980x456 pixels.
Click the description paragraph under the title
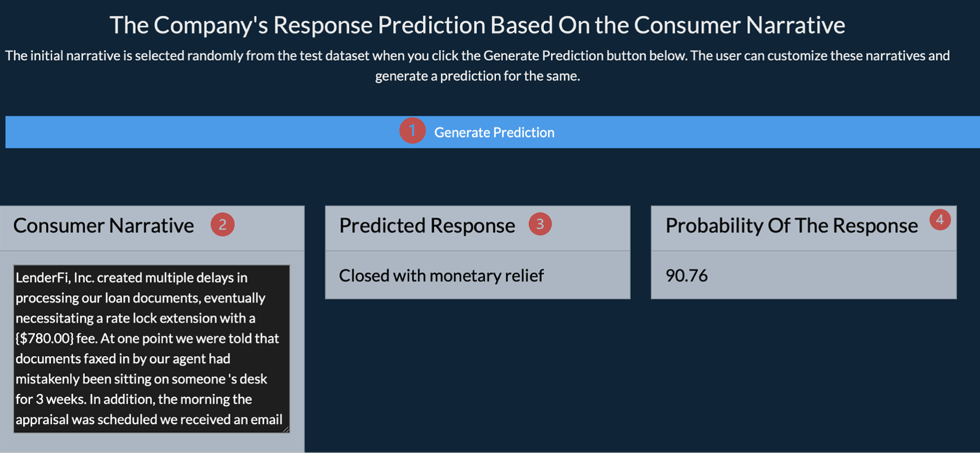tap(477, 65)
